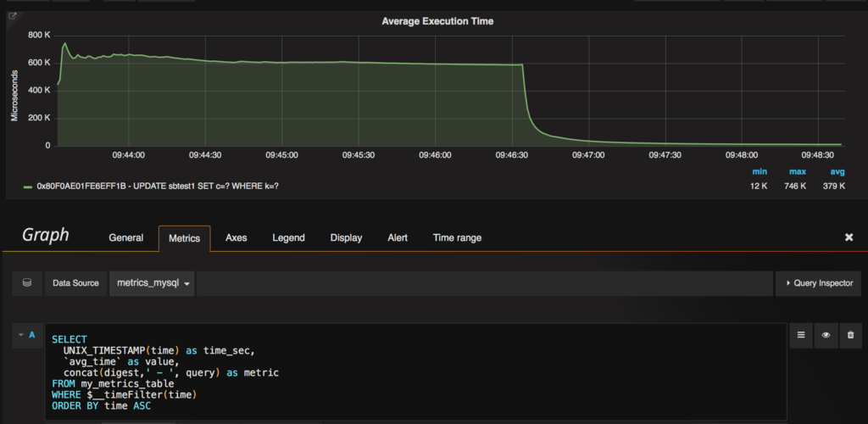This screenshot has width=868, height=424.
Task: Open the Alert tab
Action: 398,237
